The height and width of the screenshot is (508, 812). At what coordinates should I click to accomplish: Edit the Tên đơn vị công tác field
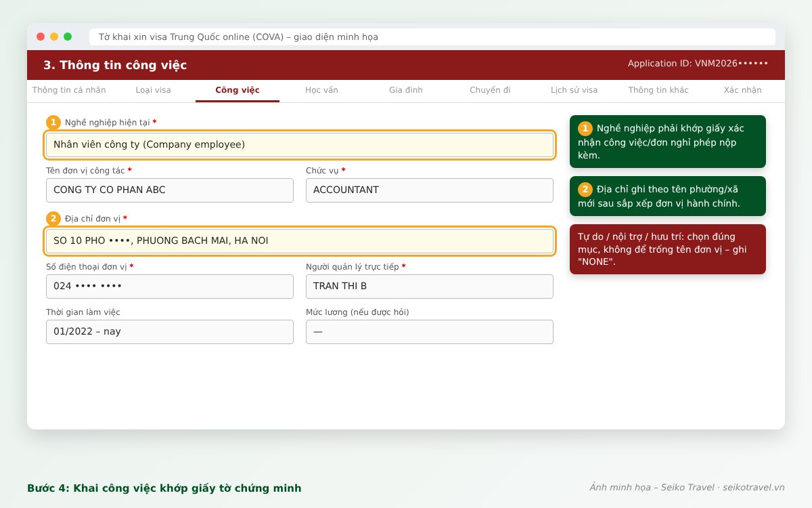pyautogui.click(x=170, y=190)
